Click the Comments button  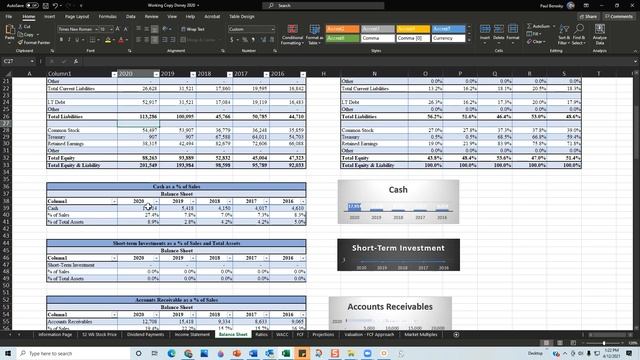pos(618,17)
